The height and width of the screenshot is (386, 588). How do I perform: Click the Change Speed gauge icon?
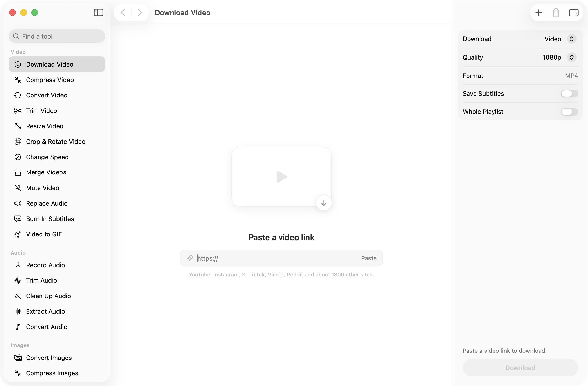[x=18, y=157]
